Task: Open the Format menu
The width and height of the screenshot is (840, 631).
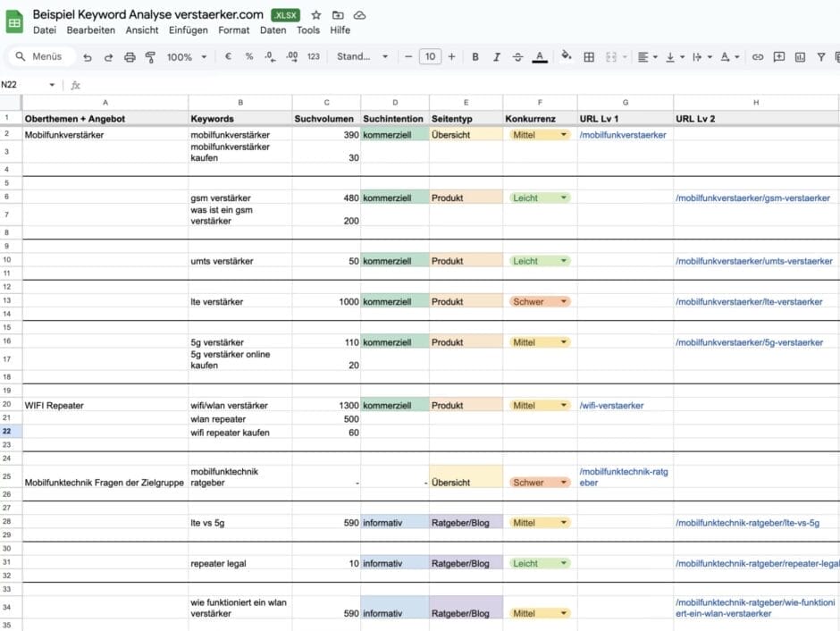Action: pyautogui.click(x=233, y=30)
